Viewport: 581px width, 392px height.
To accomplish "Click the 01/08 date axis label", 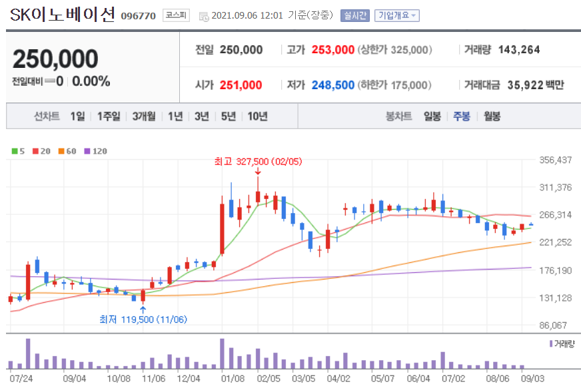I will (x=233, y=379).
